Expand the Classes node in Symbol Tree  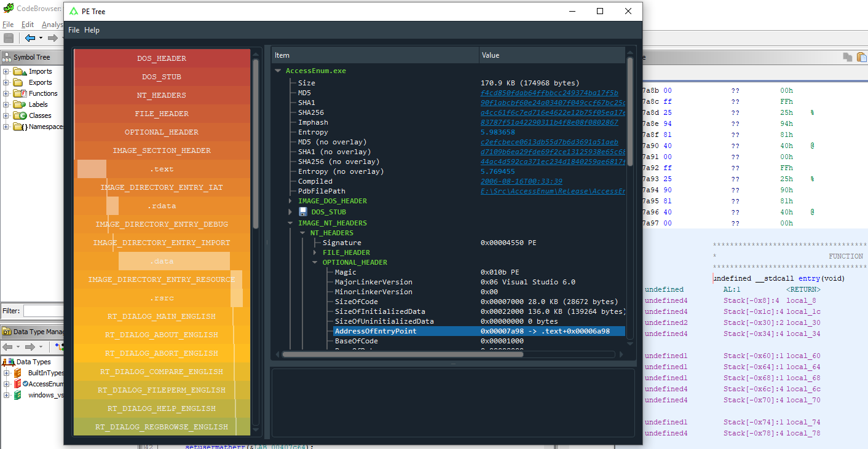click(6, 115)
